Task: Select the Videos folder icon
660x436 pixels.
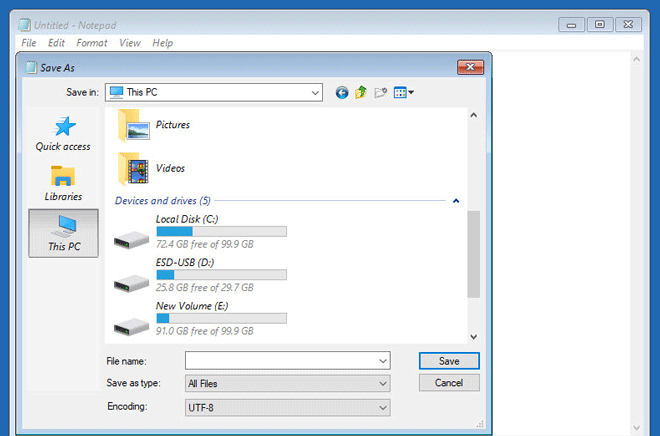Action: coord(133,169)
